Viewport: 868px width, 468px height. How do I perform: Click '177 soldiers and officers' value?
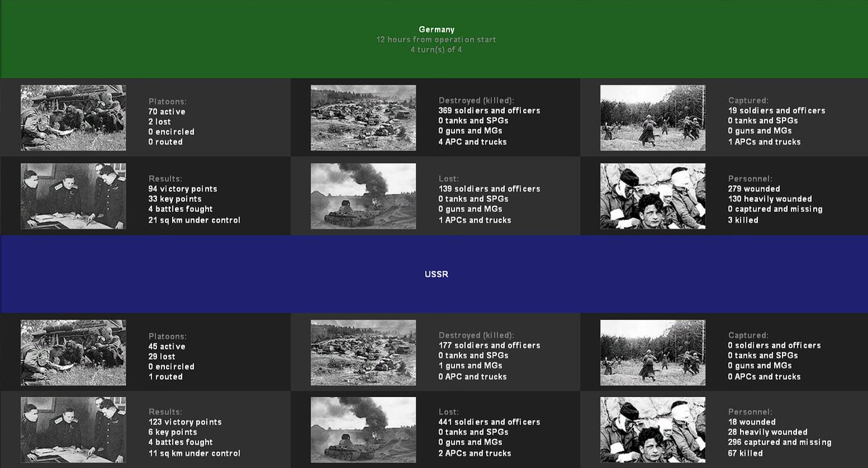click(489, 345)
